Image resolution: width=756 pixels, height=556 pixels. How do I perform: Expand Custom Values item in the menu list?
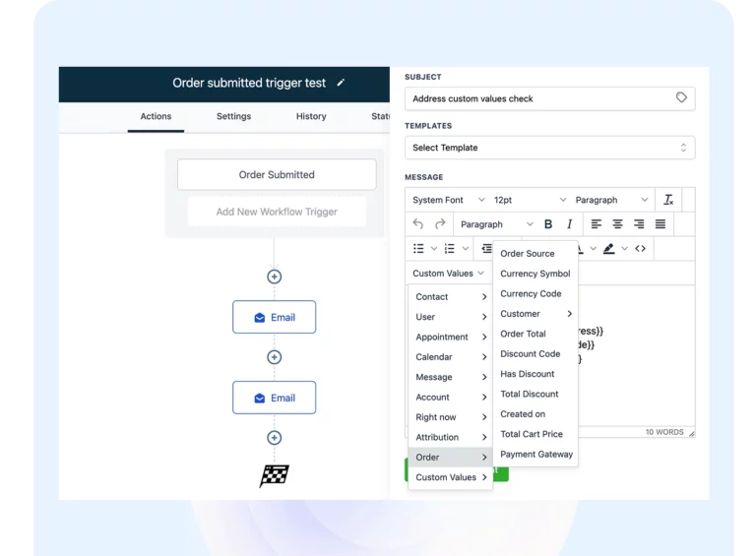click(x=450, y=477)
